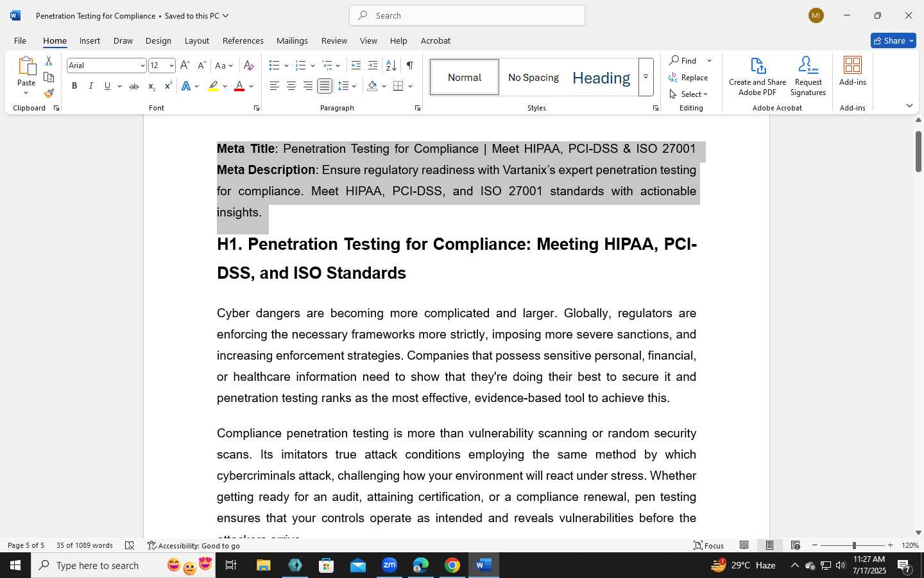Switch to the Review tab
The image size is (924, 578).
(x=334, y=40)
